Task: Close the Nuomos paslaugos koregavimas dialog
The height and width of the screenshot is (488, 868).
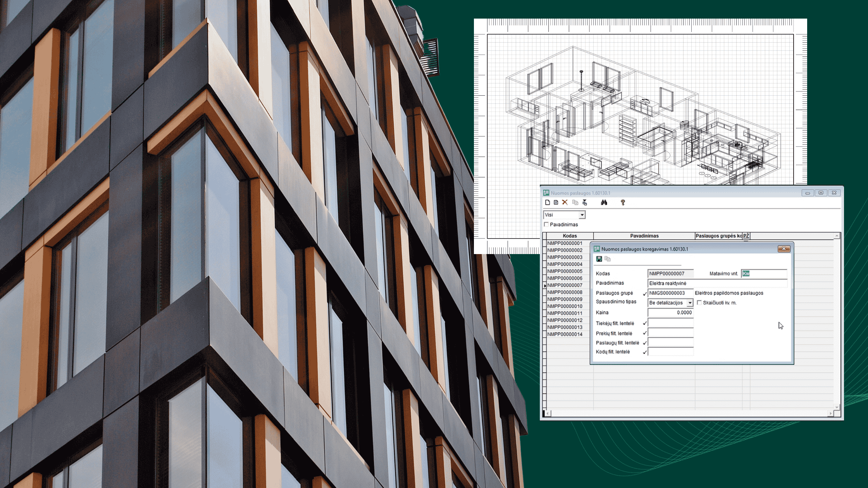Action: click(x=784, y=249)
